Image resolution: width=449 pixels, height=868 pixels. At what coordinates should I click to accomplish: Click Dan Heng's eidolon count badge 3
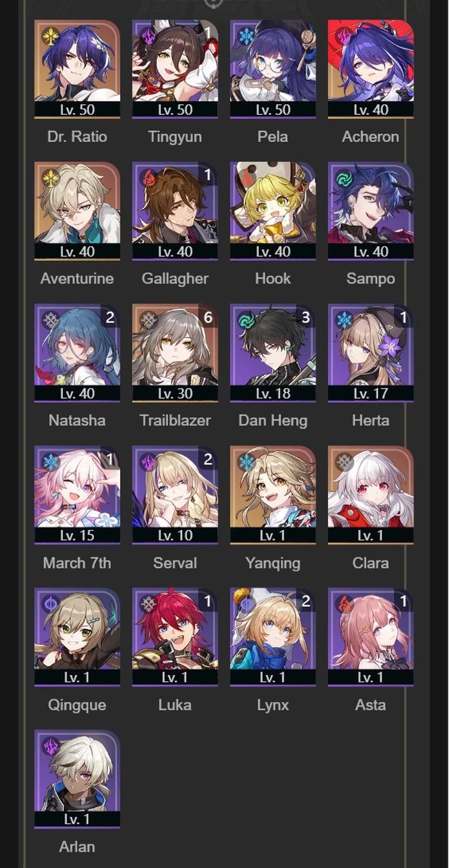click(306, 318)
